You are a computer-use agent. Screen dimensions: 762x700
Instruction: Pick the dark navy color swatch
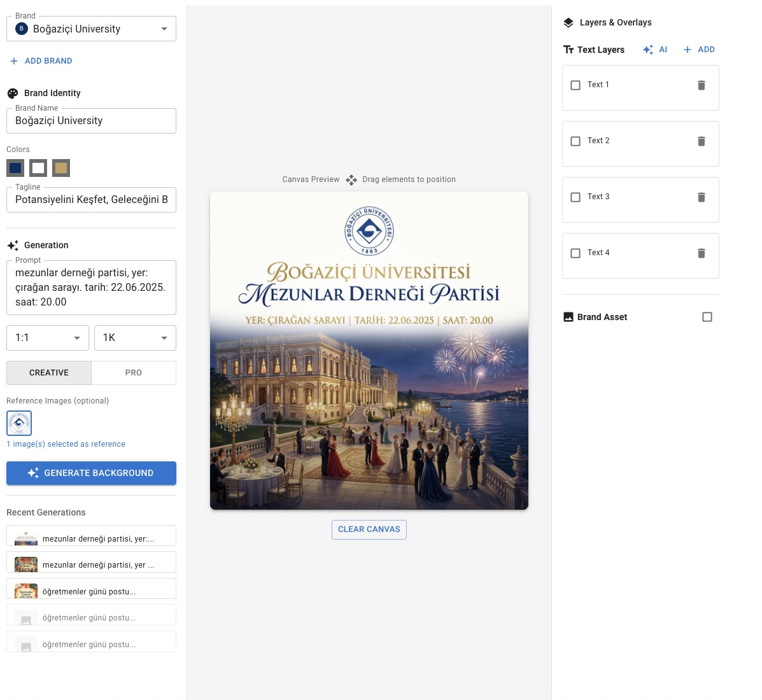tap(15, 168)
